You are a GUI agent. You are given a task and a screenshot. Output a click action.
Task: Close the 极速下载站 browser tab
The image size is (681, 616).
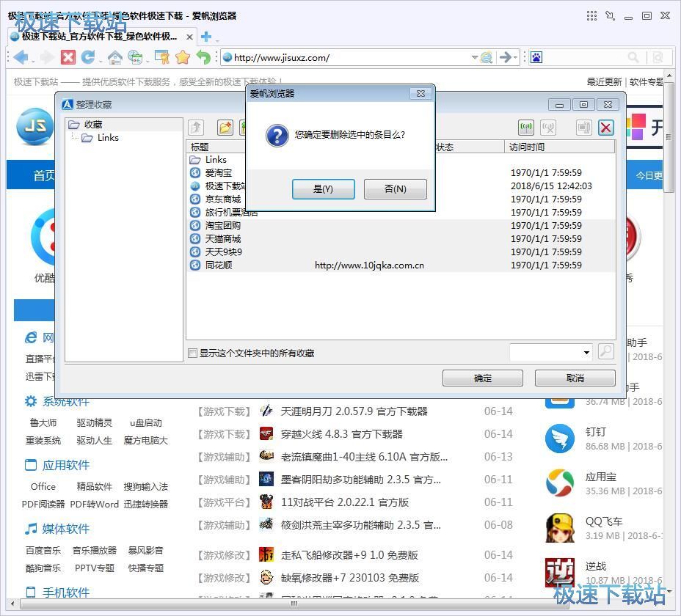click(189, 37)
